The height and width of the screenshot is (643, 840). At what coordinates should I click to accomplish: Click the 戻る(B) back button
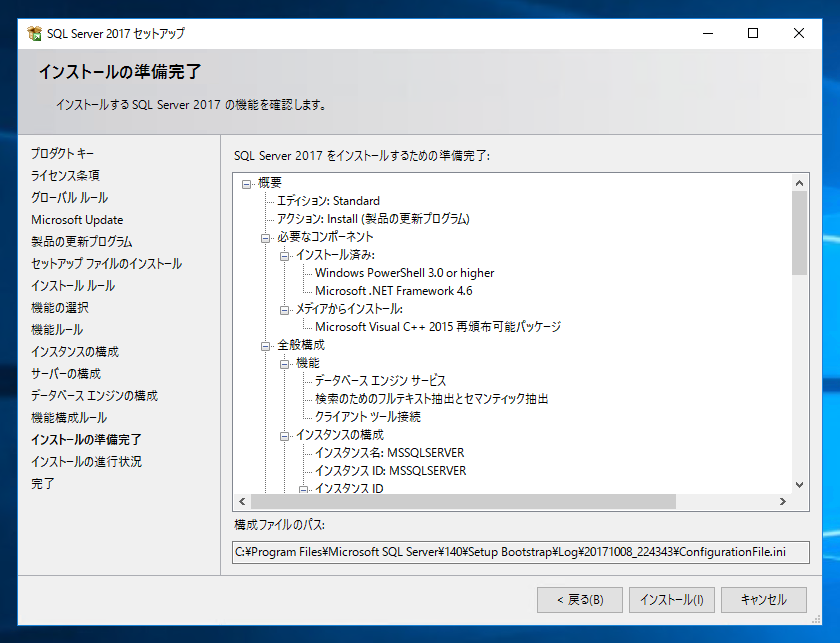(580, 600)
